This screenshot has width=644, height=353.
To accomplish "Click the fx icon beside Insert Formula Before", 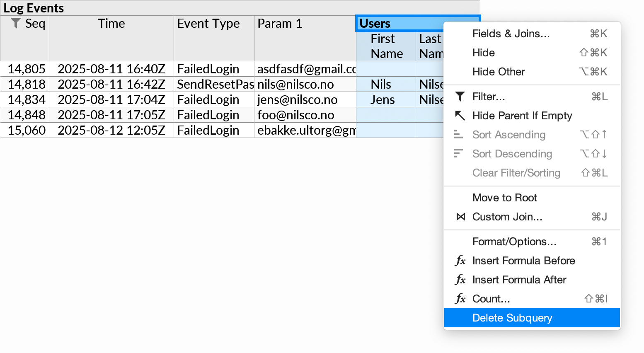I will pos(460,261).
